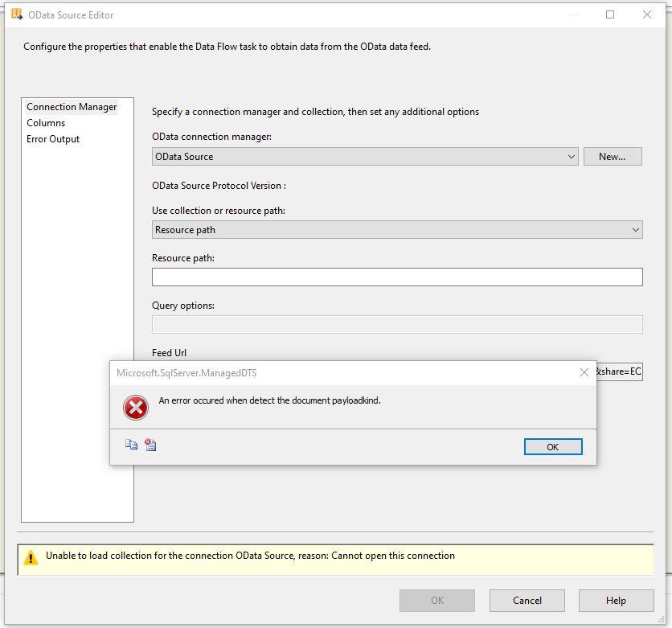Click the Feed Url text box
The width and height of the screenshot is (672, 628).
click(x=619, y=371)
